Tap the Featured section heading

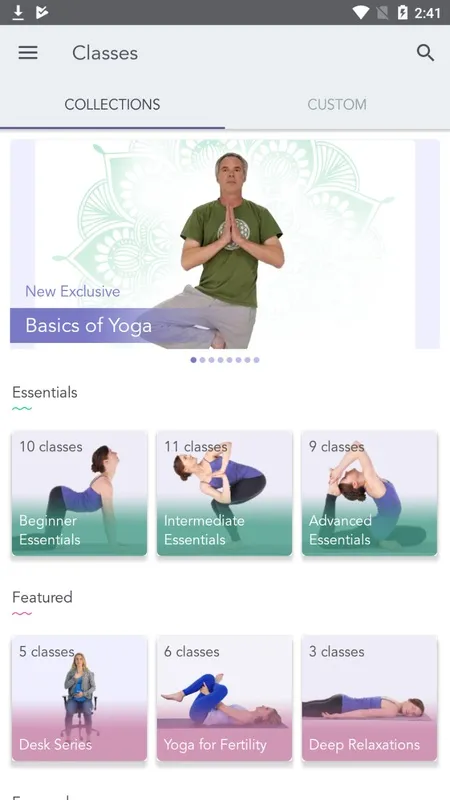(x=42, y=597)
